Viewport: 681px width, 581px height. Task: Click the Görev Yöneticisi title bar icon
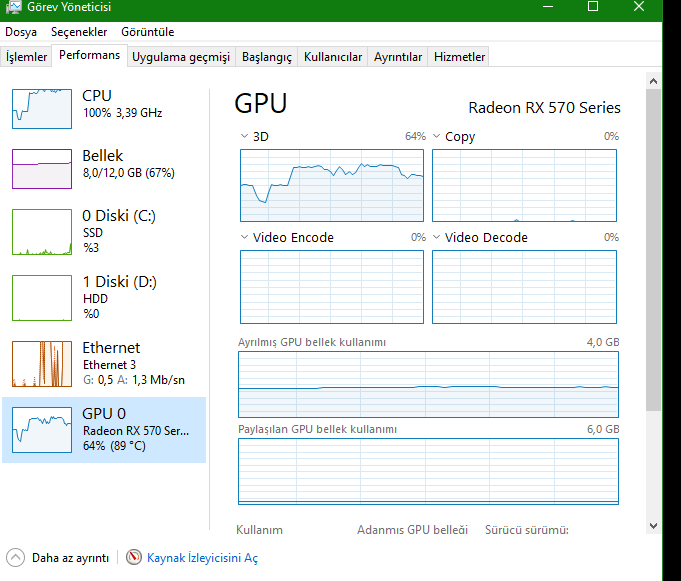13,7
